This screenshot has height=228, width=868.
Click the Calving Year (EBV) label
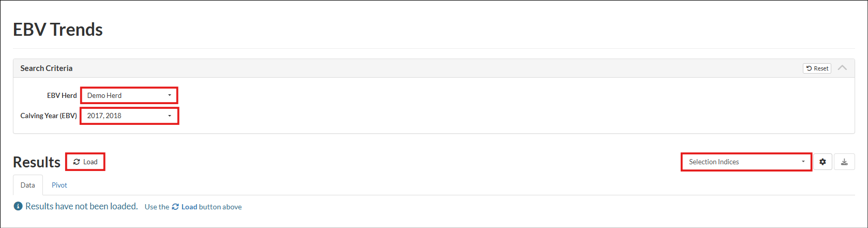coord(49,116)
